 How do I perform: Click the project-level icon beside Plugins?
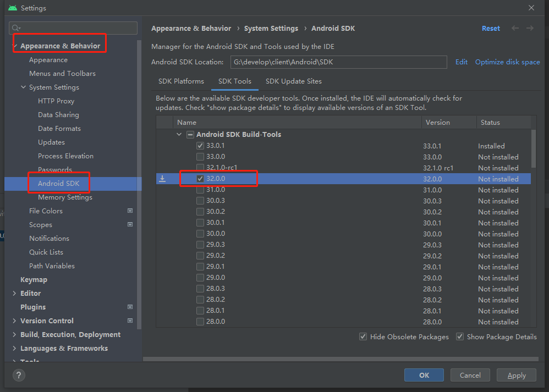point(130,307)
